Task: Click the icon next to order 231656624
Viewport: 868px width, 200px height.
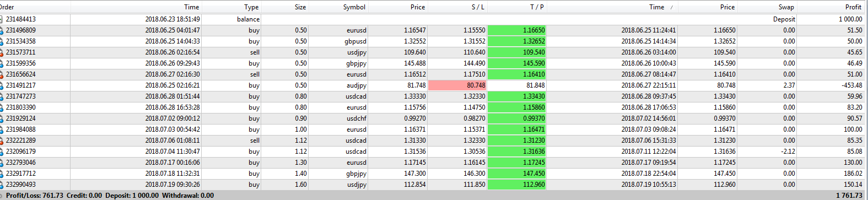Action: [2, 74]
